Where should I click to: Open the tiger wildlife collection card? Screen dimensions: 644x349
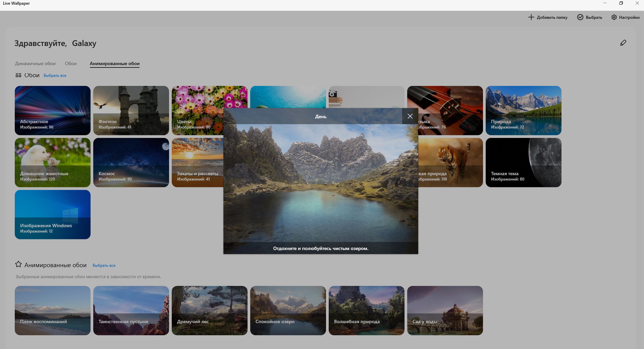[x=450, y=162]
